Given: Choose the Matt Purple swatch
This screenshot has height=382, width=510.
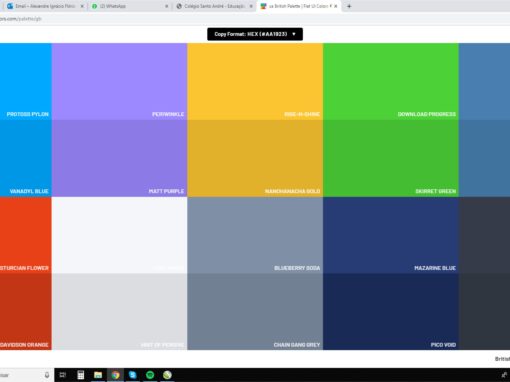Looking at the screenshot, I should coord(120,158).
